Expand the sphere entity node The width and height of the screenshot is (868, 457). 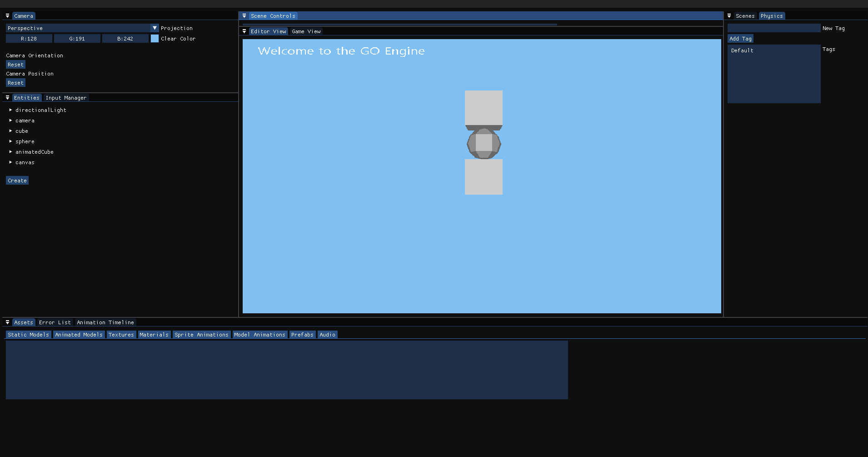(x=10, y=141)
